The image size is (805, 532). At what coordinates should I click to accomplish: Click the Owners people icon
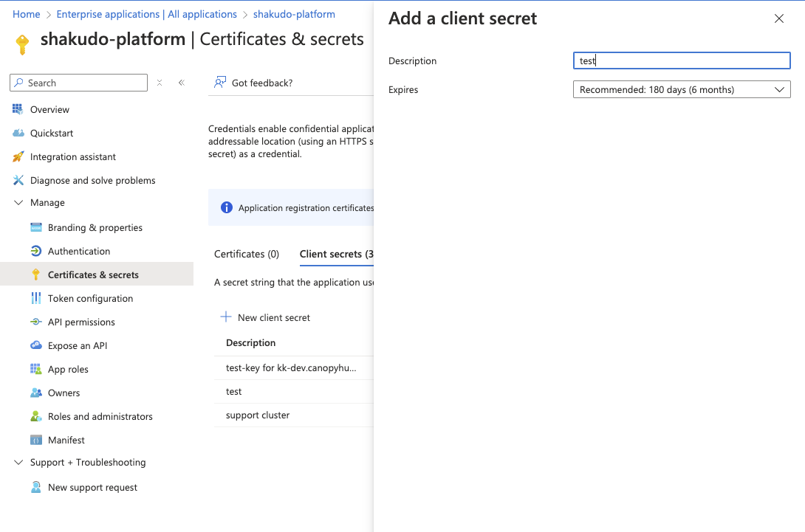[36, 393]
